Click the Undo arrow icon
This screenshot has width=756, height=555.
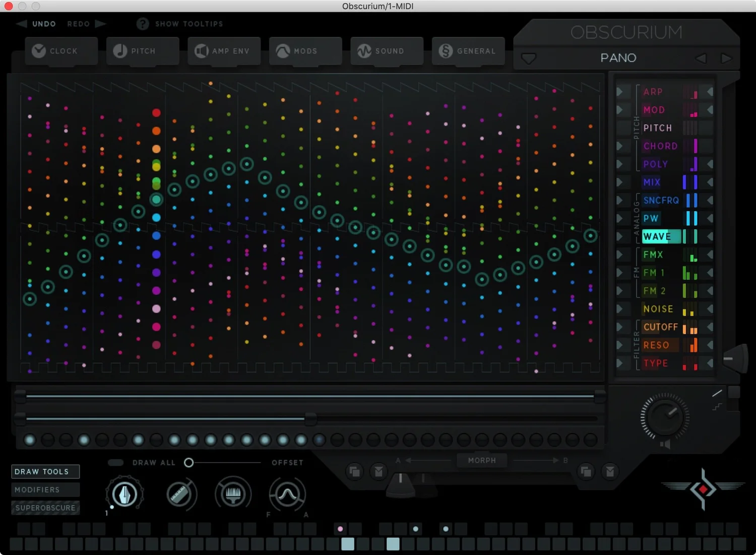click(x=21, y=23)
